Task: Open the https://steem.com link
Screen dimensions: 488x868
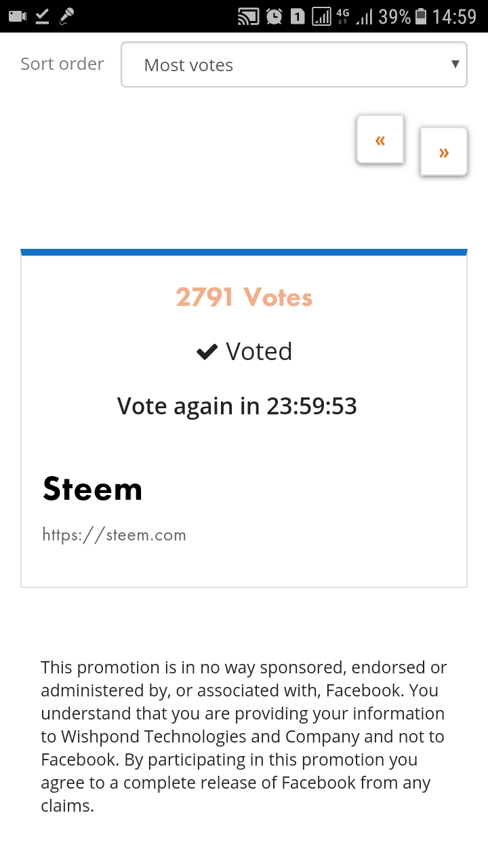Action: (x=114, y=534)
